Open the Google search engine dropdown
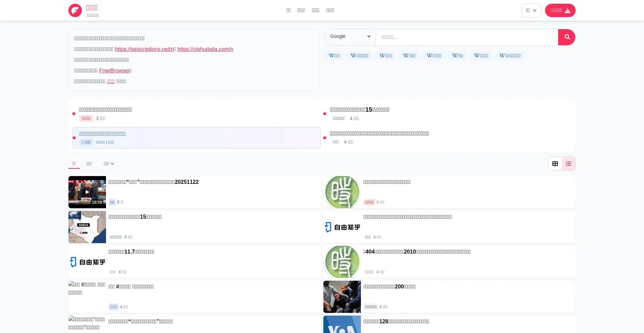The height and width of the screenshot is (333, 644). (350, 37)
